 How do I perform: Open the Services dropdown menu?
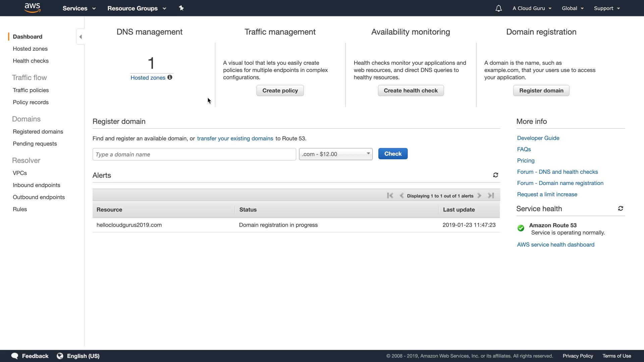79,8
